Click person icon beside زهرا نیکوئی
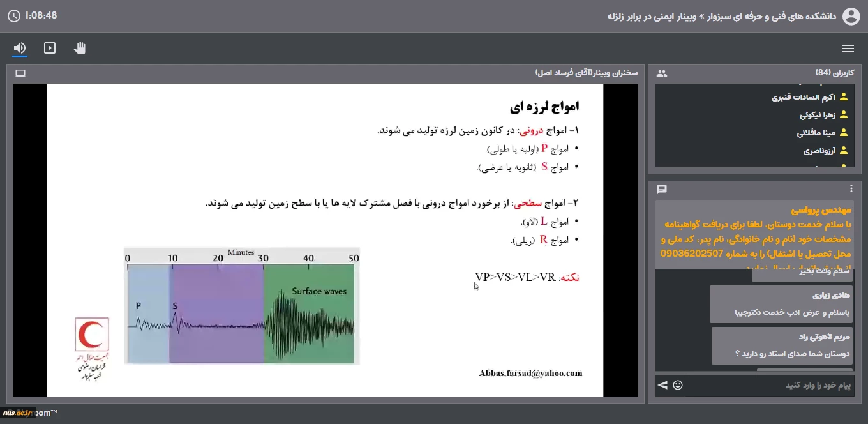868x424 pixels. pos(843,116)
